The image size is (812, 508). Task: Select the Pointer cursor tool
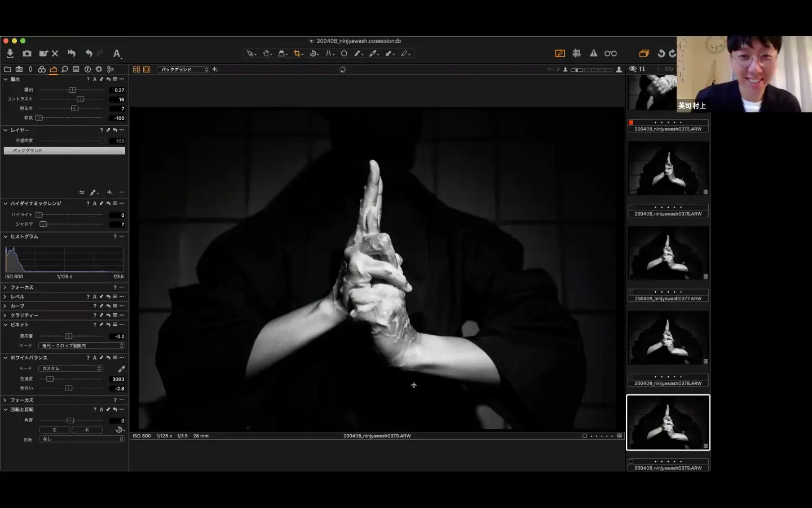pyautogui.click(x=250, y=54)
